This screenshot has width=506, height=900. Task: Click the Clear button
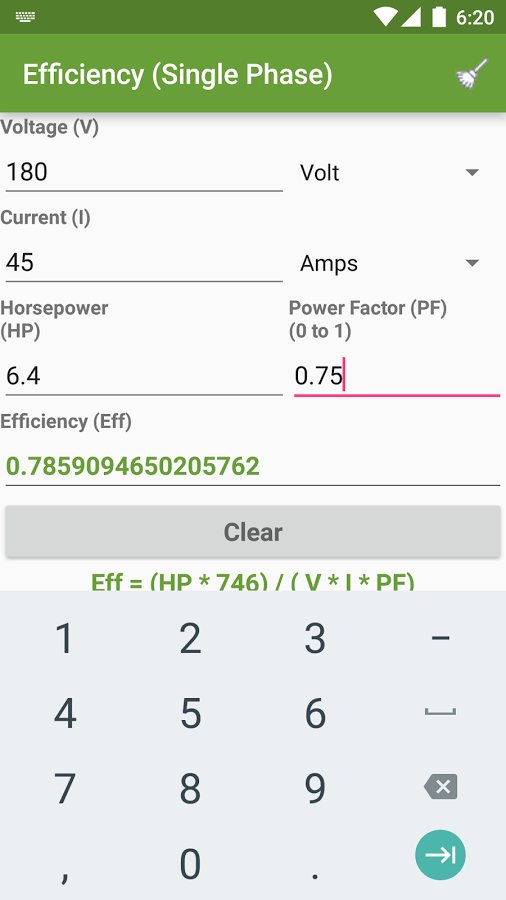[x=253, y=532]
